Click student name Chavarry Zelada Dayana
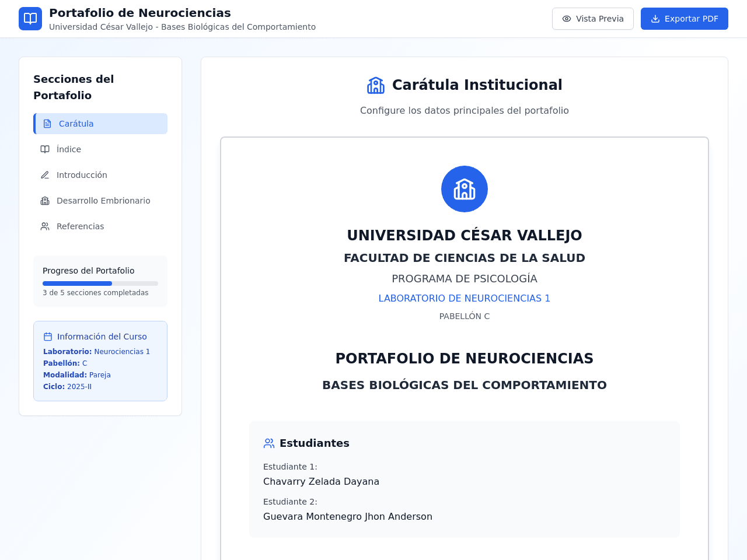This screenshot has width=747, height=560. (321, 482)
